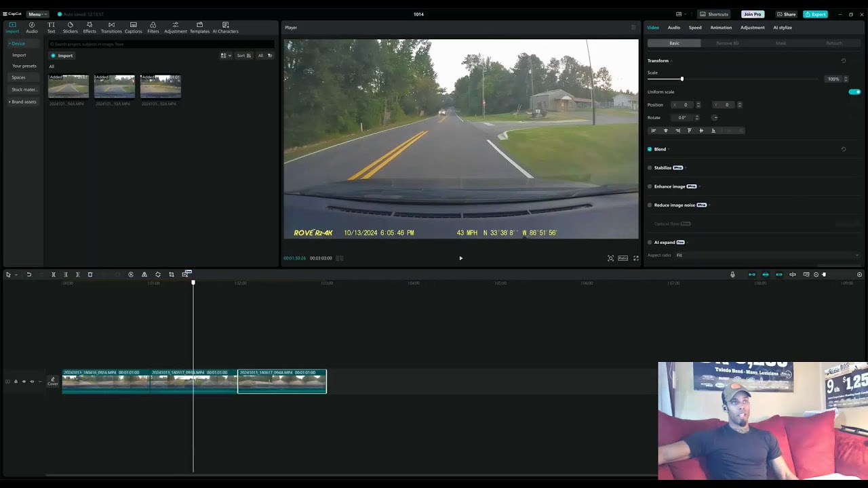Click the Mirror flip icon in timeline toolbar
This screenshot has height=488, width=868.
coord(144,274)
